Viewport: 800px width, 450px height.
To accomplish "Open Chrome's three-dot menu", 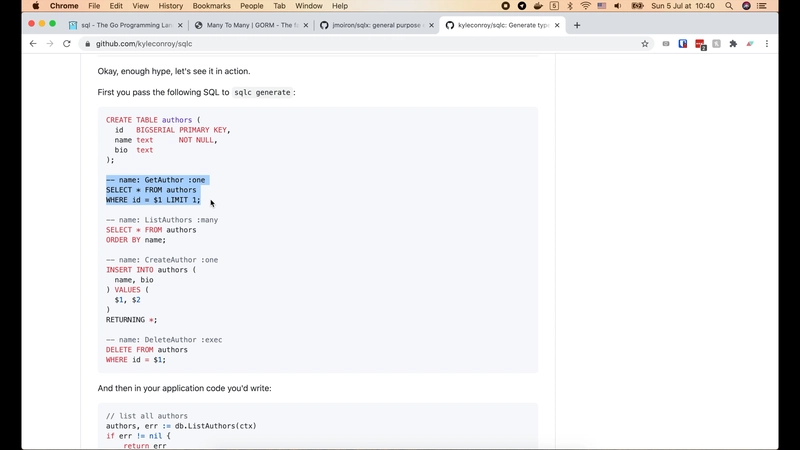I will (x=767, y=44).
